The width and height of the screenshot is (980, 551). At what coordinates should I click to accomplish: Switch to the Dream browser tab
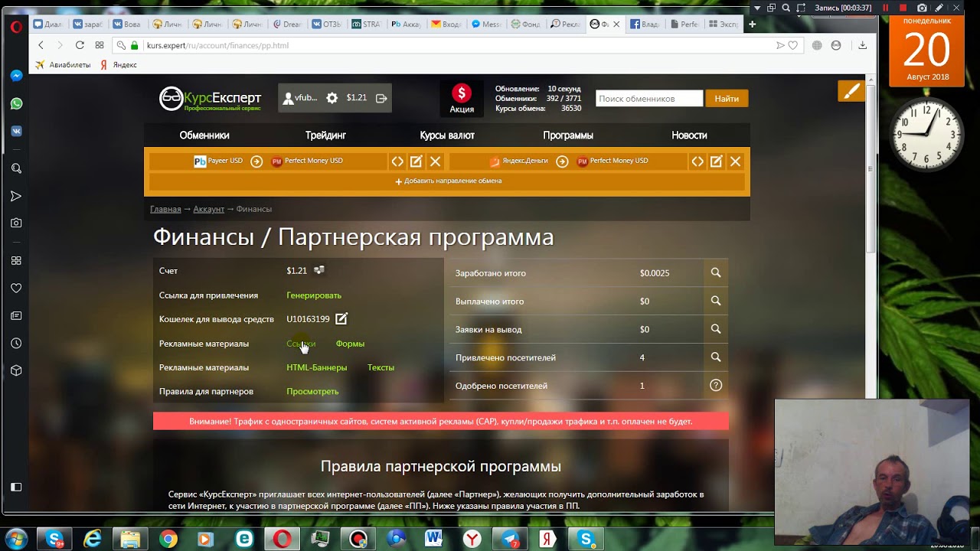287,24
